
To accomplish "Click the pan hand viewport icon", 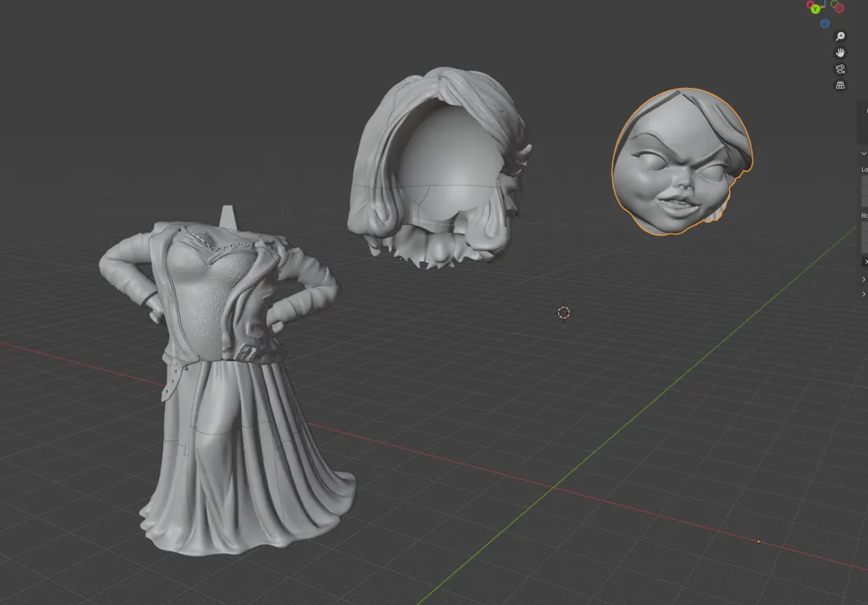I will coord(840,53).
